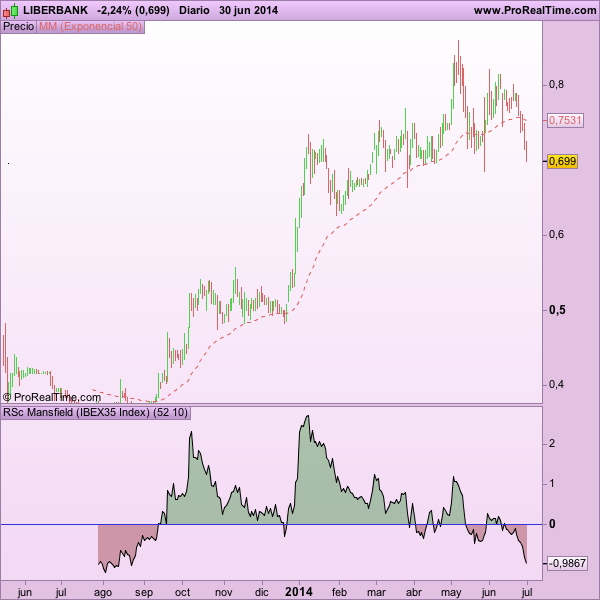Screen dimensions: 600x600
Task: Click the -0,9867 Mansfield value tag
Action: [567, 563]
